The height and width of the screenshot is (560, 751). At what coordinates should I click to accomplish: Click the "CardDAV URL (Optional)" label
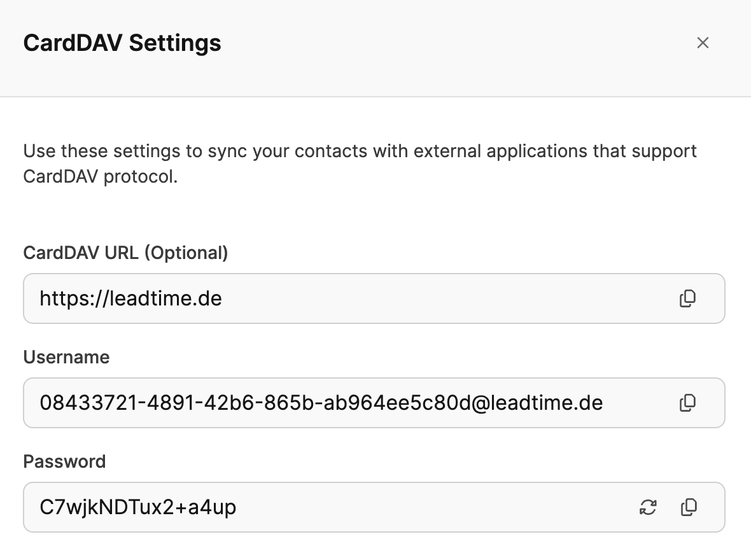coord(125,253)
